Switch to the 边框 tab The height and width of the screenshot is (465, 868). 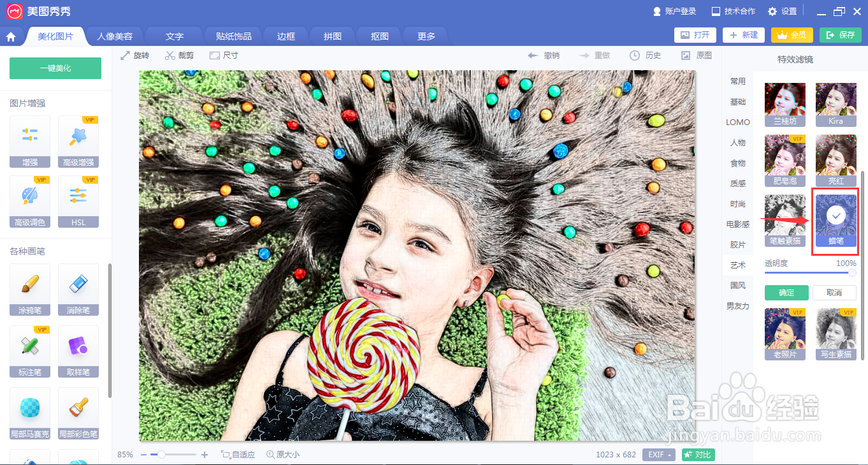286,36
